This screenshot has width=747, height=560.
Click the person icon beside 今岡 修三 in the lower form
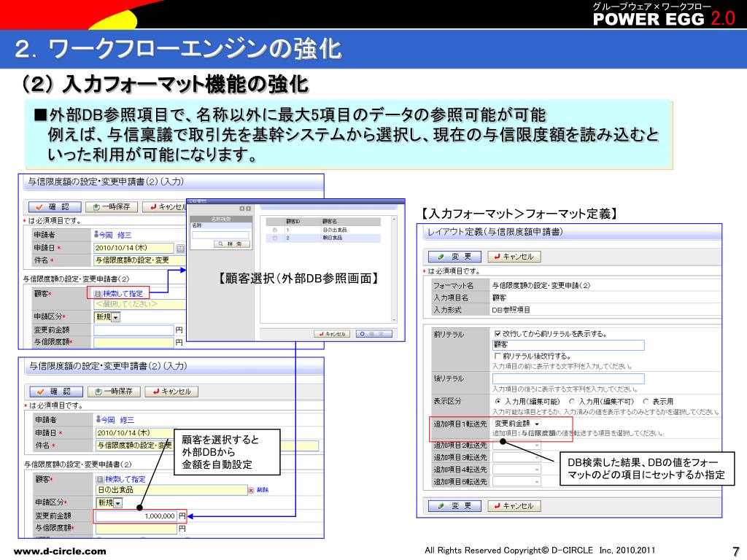click(x=98, y=419)
